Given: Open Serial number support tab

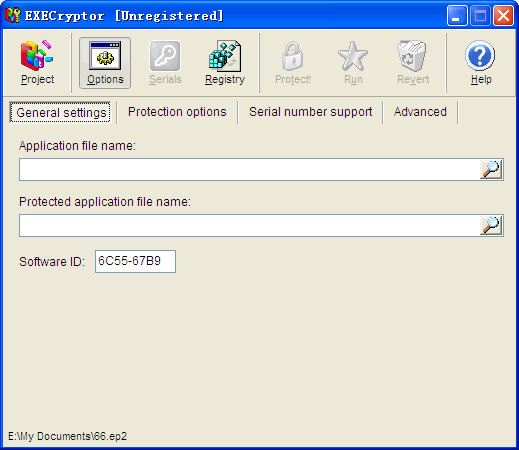Looking at the screenshot, I should pyautogui.click(x=310, y=112).
